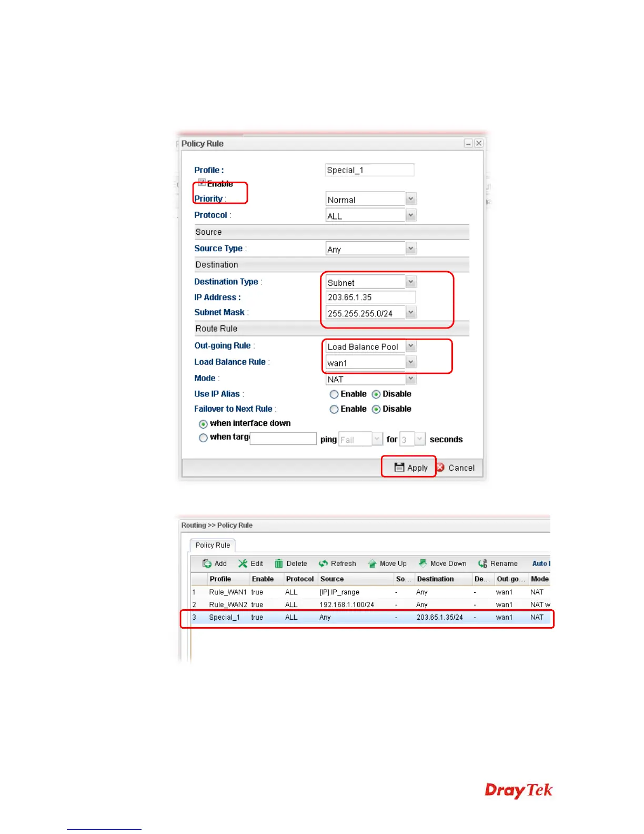
Task: Select Enable for Failover to Next Rule
Action: [334, 409]
